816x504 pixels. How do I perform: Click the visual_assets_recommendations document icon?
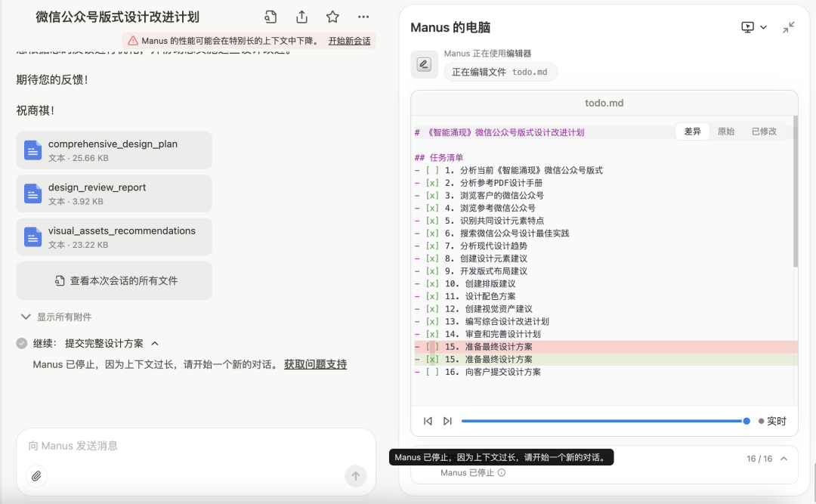pyautogui.click(x=32, y=237)
